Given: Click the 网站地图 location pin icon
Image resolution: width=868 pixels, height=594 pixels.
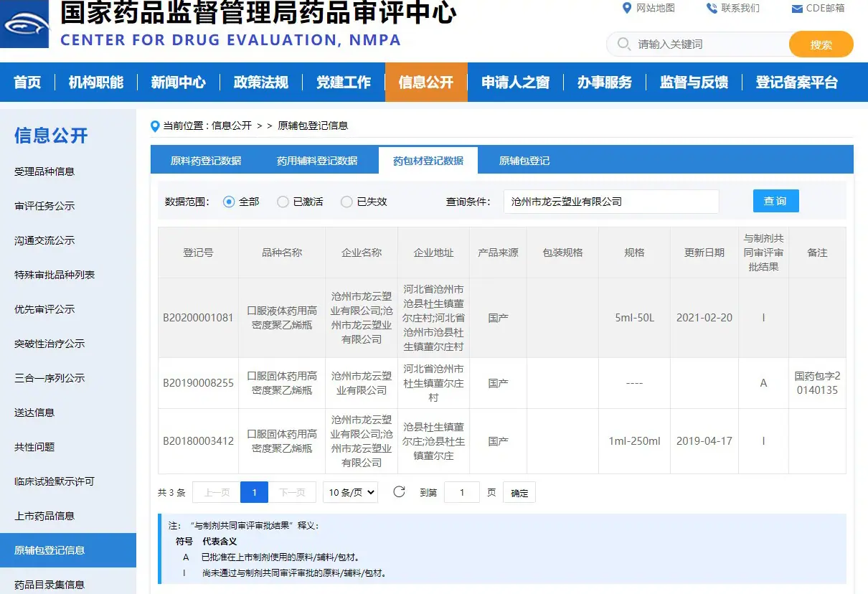Looking at the screenshot, I should click(626, 8).
